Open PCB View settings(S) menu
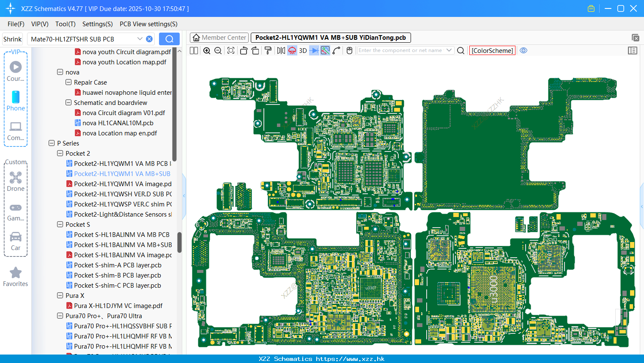Viewport: 644px width, 363px height. pyautogui.click(x=148, y=24)
